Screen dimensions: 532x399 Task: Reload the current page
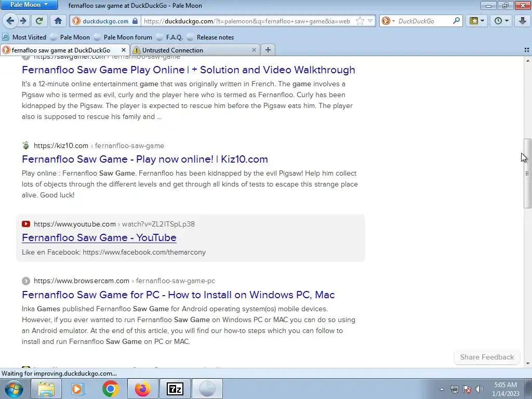coord(39,21)
